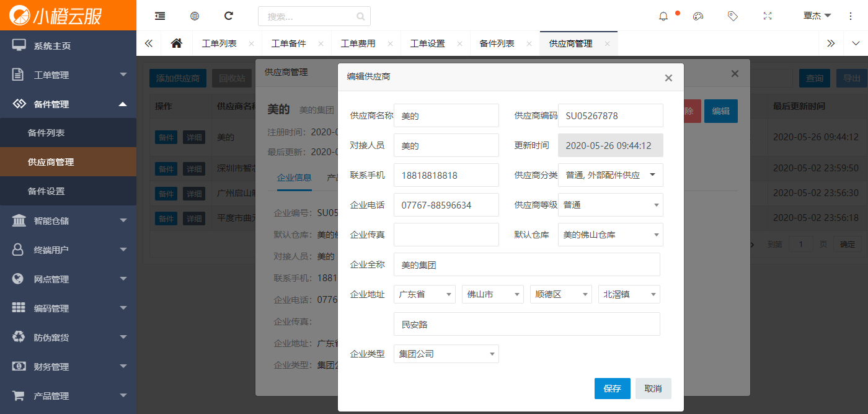Image resolution: width=868 pixels, height=414 pixels.
Task: Close the 供应商管理 detail panel
Action: [735, 73]
